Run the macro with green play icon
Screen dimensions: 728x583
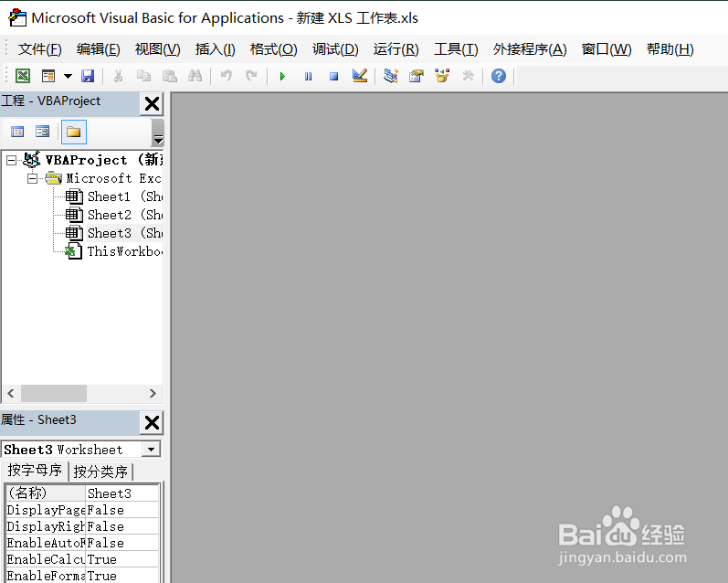[x=282, y=76]
